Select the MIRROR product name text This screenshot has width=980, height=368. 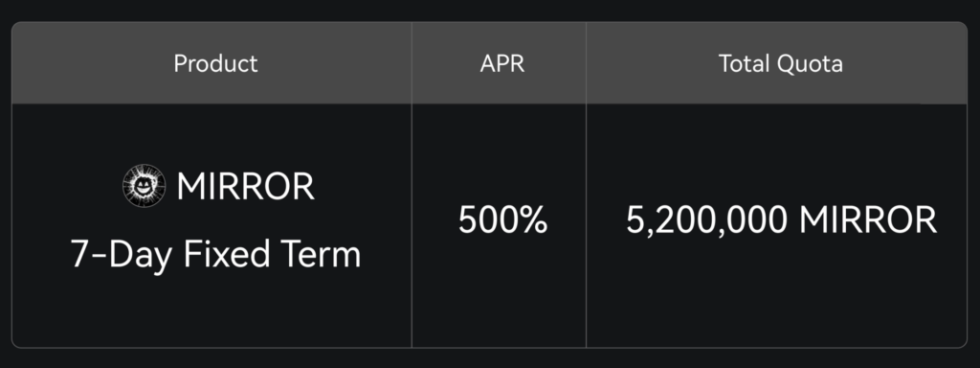[x=246, y=187]
